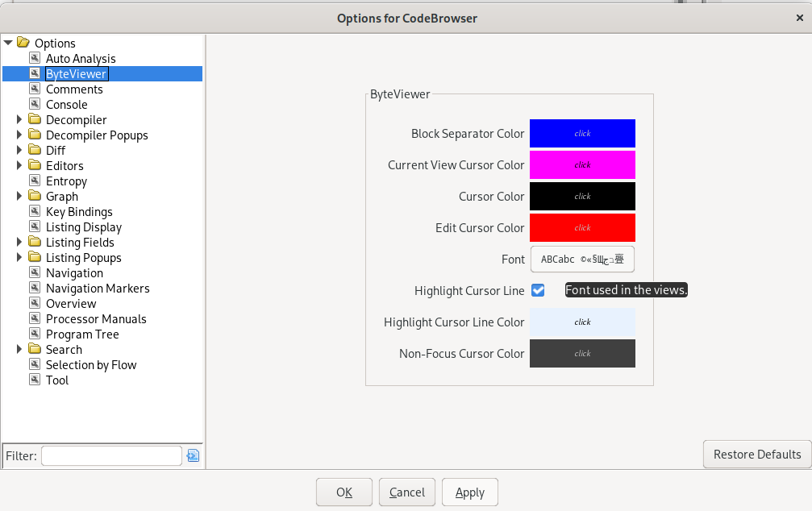Image resolution: width=812 pixels, height=511 pixels.
Task: Open the ByteViewer Font chooser button
Action: (582, 260)
